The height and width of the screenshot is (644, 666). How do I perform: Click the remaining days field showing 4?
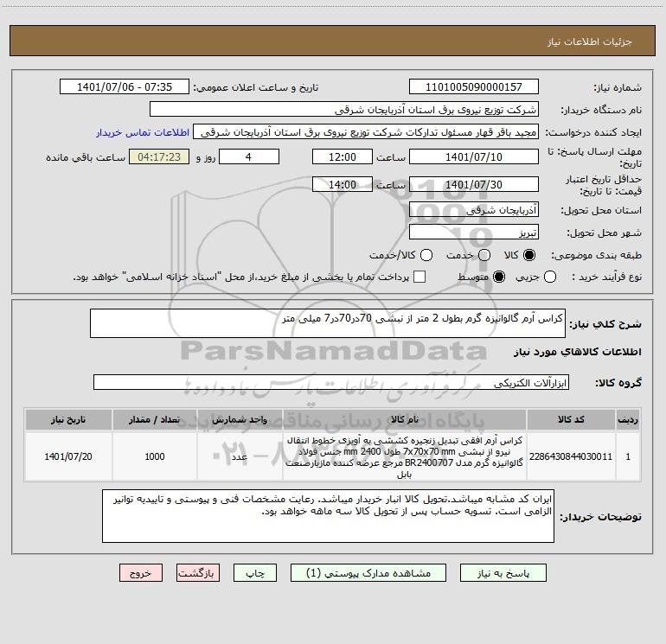point(249,156)
